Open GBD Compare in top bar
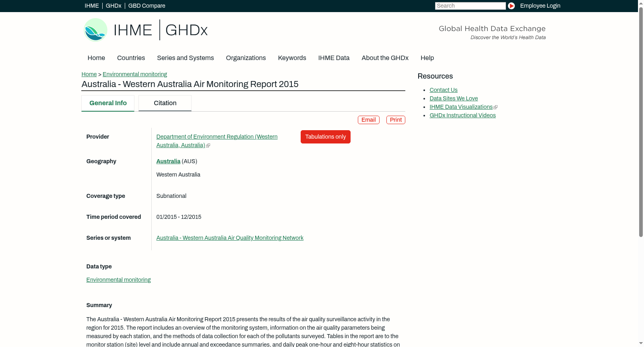Viewport: 644px width, 347px height. 147,6
